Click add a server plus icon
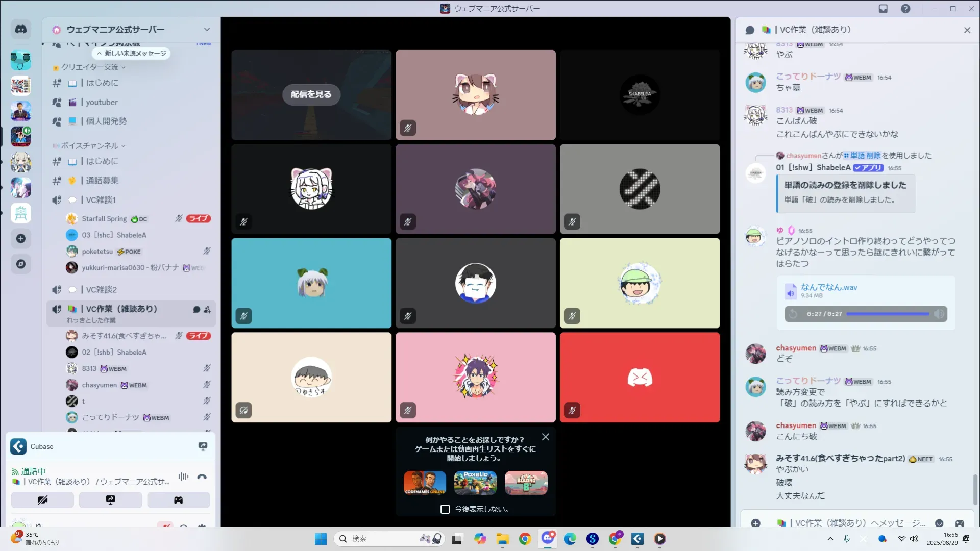Image resolution: width=980 pixels, height=551 pixels. (x=21, y=238)
